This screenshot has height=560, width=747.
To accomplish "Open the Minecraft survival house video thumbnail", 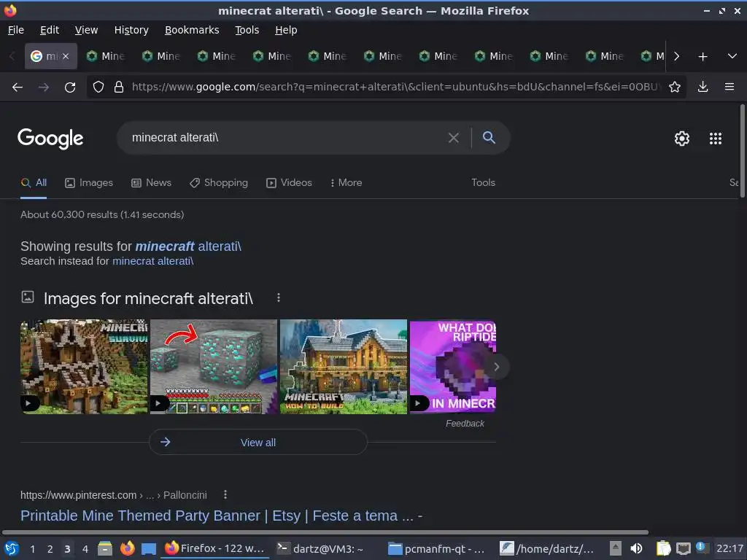I will pyautogui.click(x=85, y=367).
